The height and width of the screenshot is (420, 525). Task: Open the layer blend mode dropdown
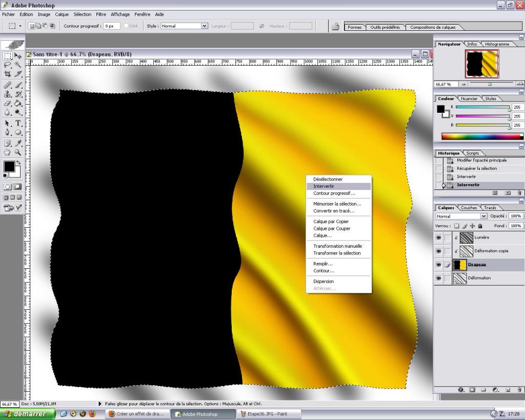pos(483,216)
